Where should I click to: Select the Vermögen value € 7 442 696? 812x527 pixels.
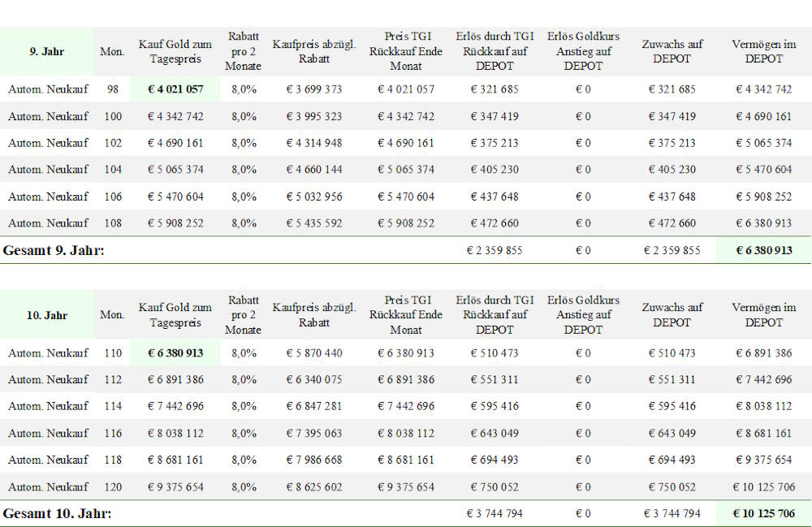[764, 379]
